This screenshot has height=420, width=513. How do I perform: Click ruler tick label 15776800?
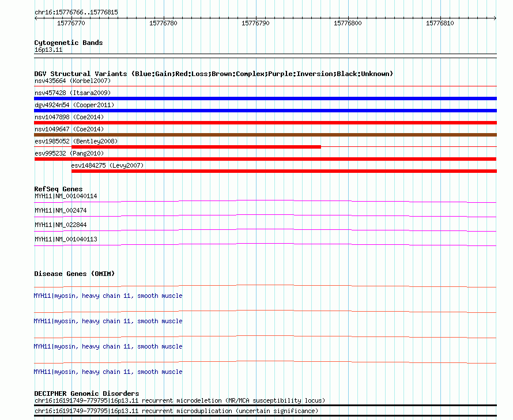tap(348, 23)
